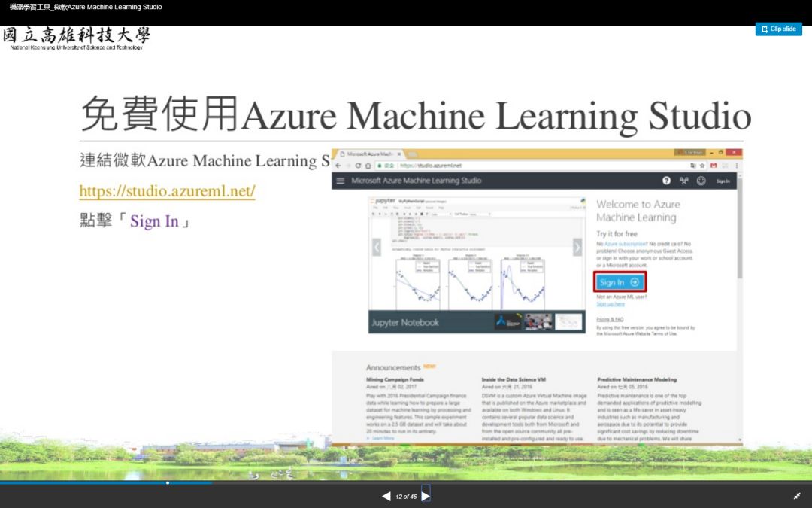Screen dimensions: 812x508
Task: Click the vertical scrollbar of the browser screenshot
Action: click(x=740, y=307)
